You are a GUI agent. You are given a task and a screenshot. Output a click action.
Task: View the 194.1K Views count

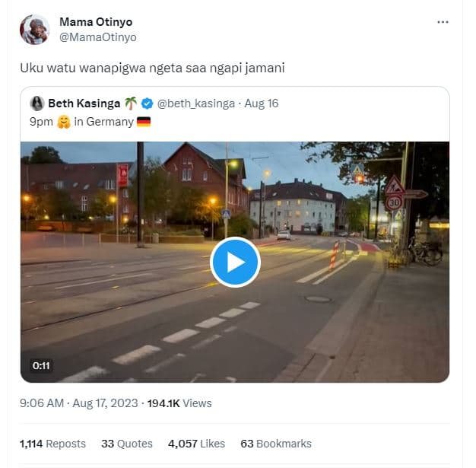coord(179,403)
